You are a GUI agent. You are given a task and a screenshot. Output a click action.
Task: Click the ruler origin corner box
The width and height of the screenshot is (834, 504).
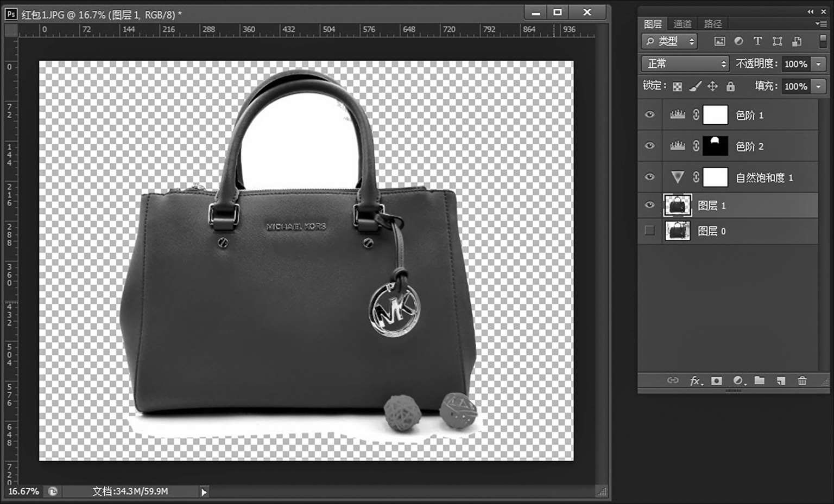[x=11, y=30]
